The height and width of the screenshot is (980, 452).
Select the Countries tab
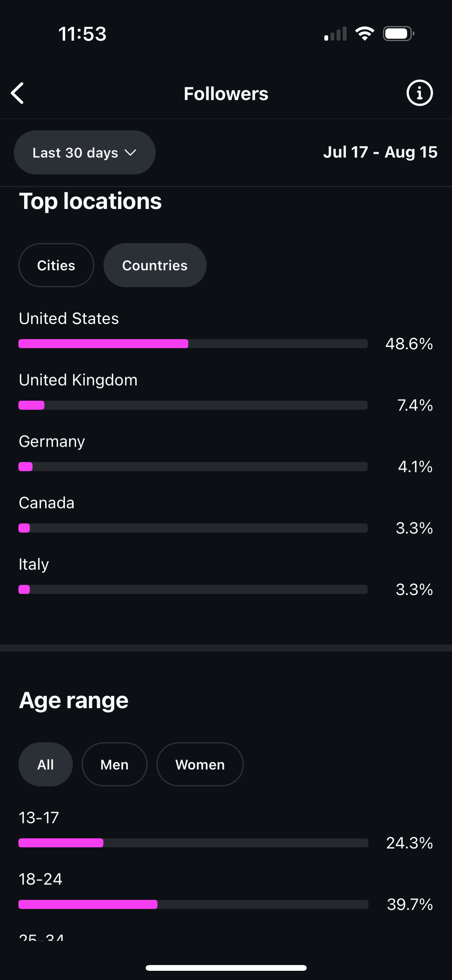tap(155, 265)
